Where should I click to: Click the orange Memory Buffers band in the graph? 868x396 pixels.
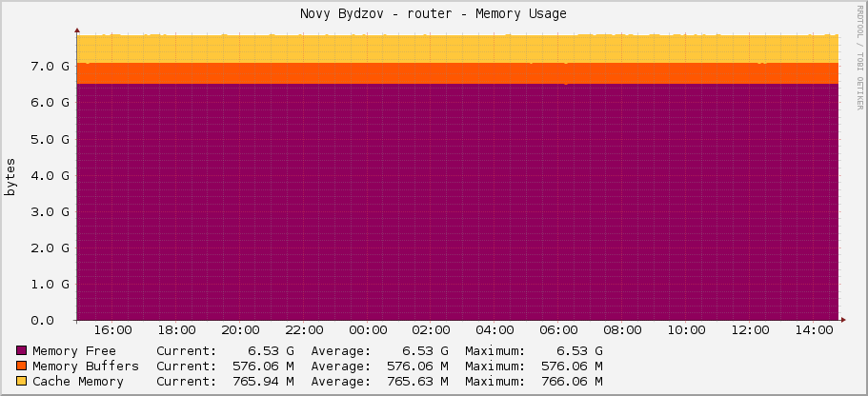tap(457, 73)
